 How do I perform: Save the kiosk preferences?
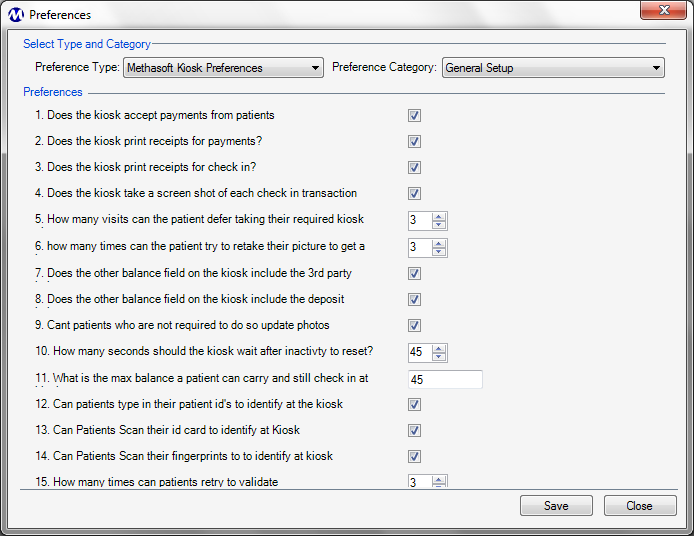pyautogui.click(x=556, y=505)
